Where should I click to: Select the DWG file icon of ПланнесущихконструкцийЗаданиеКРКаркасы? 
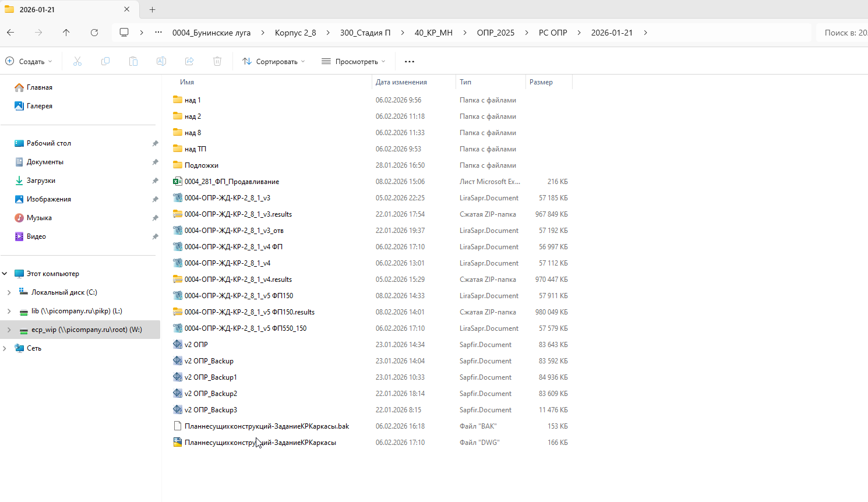(x=178, y=442)
